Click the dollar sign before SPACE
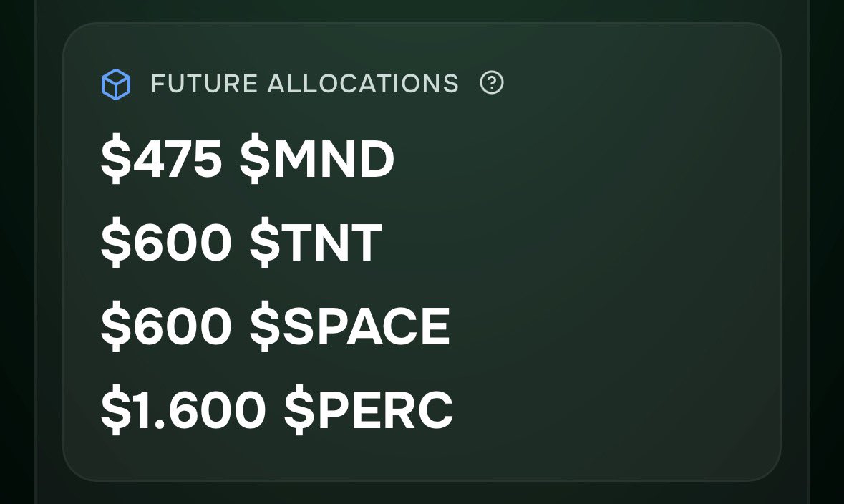This screenshot has width=844, height=504. 263,327
